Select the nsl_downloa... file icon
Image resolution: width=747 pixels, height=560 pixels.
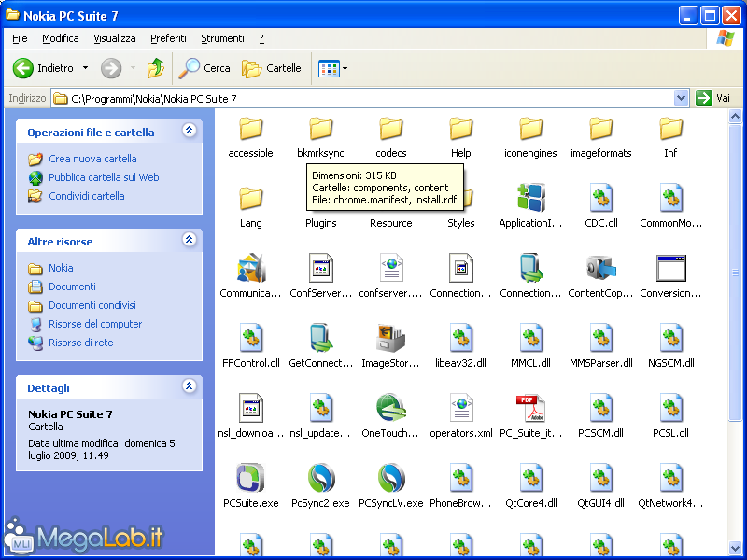[250, 408]
